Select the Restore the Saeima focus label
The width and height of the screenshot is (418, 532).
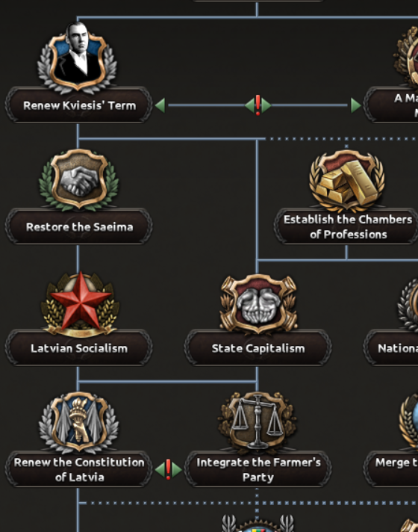coord(78,226)
